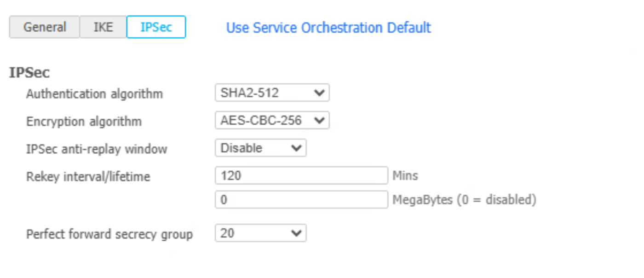
Task: Open the IPSec anti-replay window dropdown
Action: [x=260, y=148]
